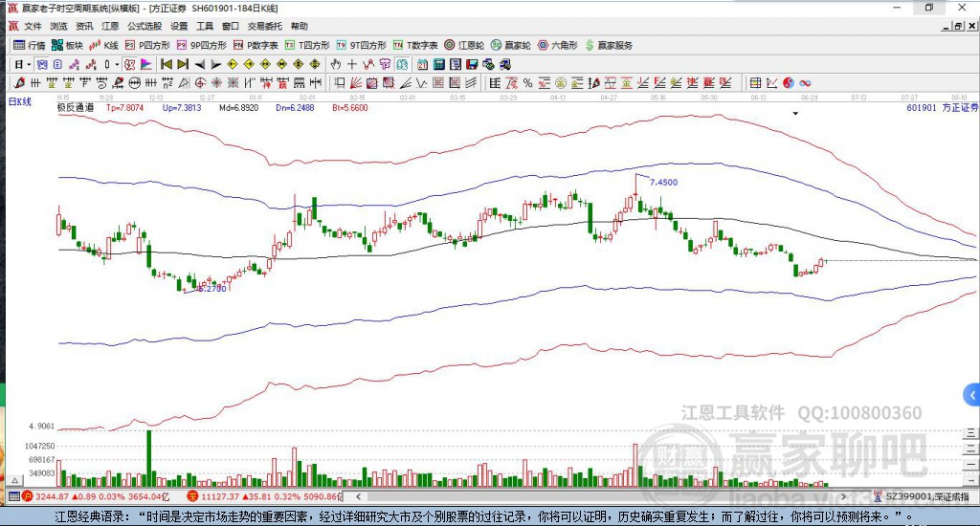Viewport: 980px width, 526px height.
Task: Open the 江恩轮 Gann wheel
Action: pos(464,45)
